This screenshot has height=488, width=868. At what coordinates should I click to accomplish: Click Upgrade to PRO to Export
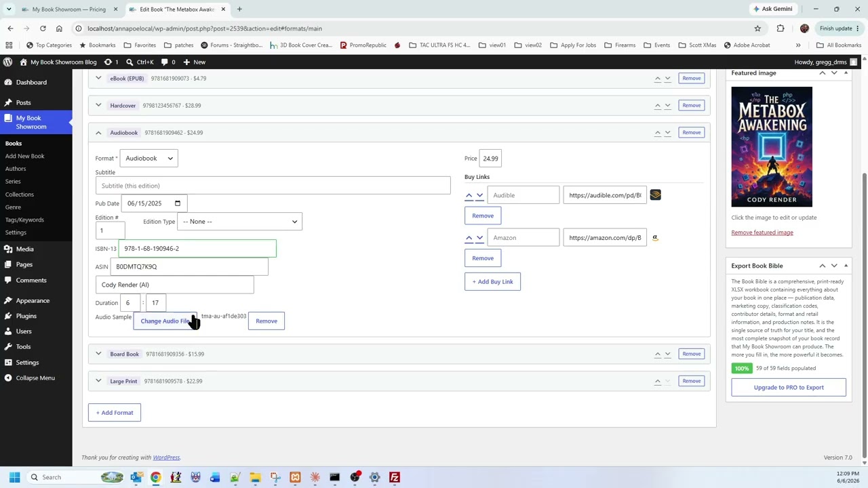coord(789,388)
